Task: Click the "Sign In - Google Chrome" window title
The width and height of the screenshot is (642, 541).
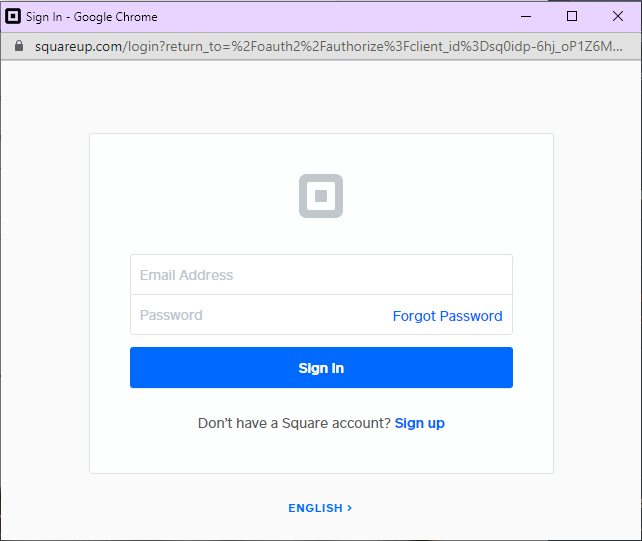Action: click(x=92, y=16)
